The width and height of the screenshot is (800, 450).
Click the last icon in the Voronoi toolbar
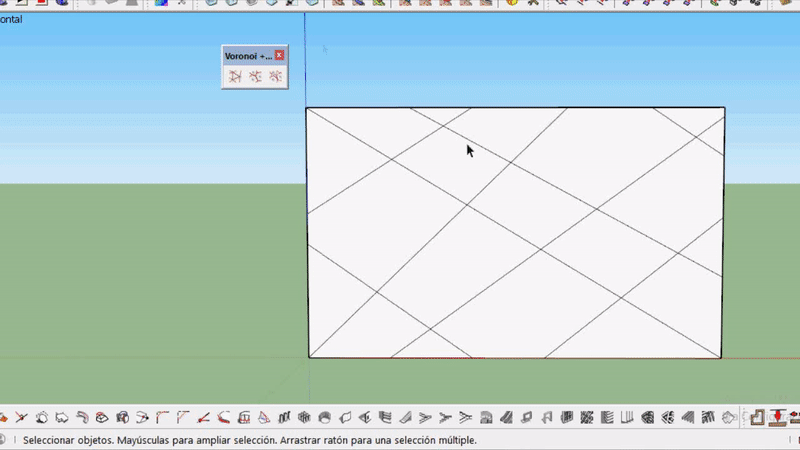(276, 77)
